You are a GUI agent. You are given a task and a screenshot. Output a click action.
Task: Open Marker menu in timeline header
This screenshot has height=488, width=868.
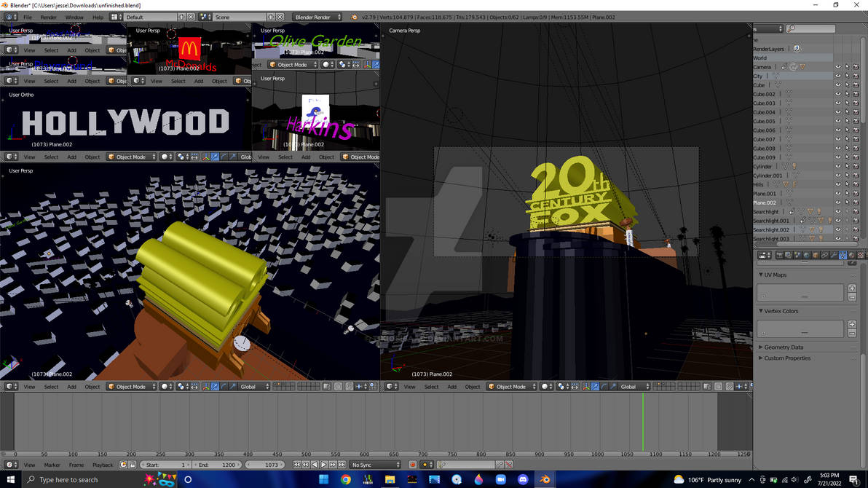click(52, 465)
